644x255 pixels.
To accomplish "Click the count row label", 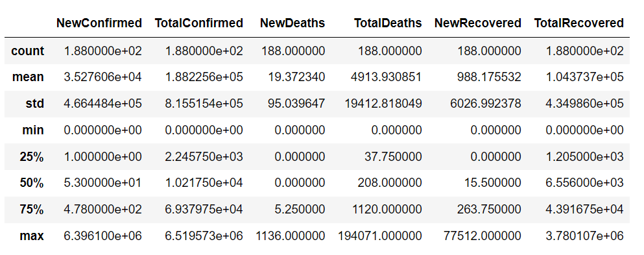I will click(27, 51).
